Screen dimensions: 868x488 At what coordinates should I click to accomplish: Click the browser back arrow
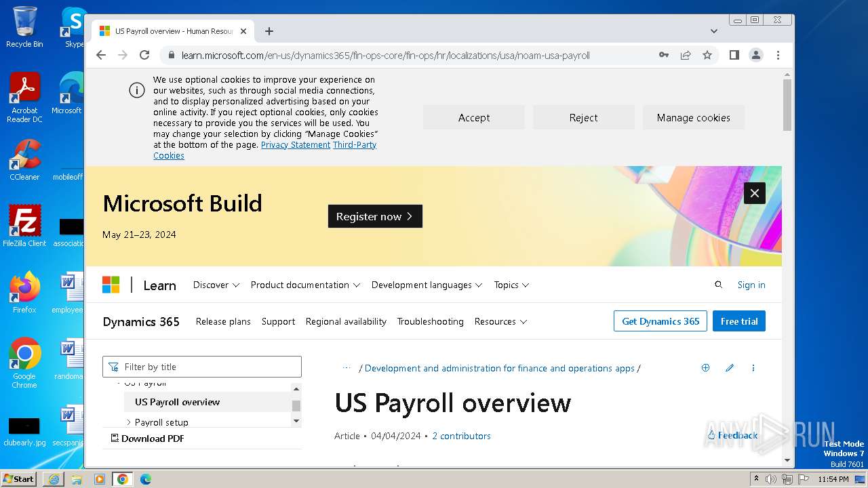101,56
